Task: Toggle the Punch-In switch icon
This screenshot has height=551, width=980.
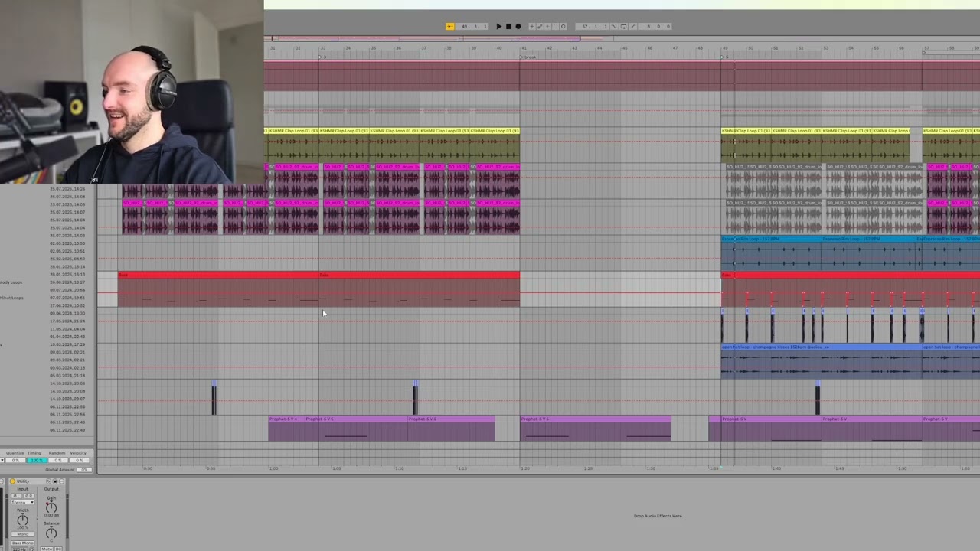Action: pyautogui.click(x=613, y=26)
